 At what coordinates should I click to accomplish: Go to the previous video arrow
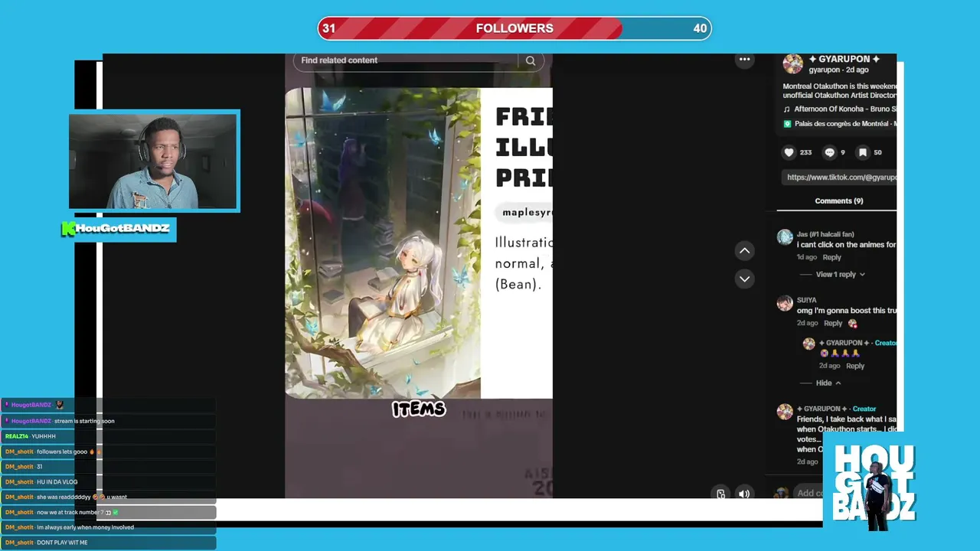tap(744, 251)
